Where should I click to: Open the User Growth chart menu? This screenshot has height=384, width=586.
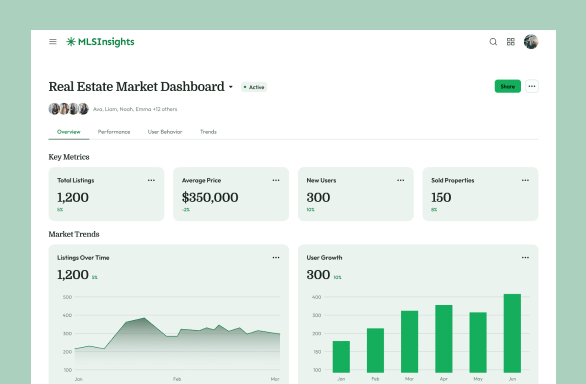[525, 258]
